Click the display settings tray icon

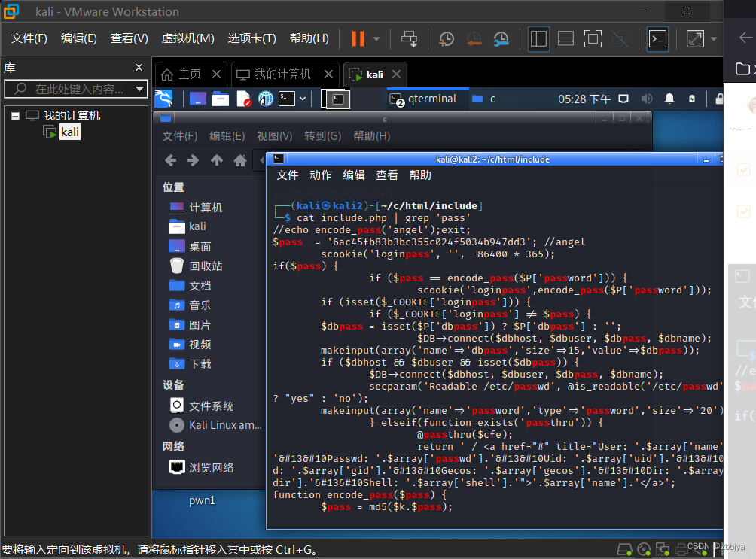click(x=623, y=99)
